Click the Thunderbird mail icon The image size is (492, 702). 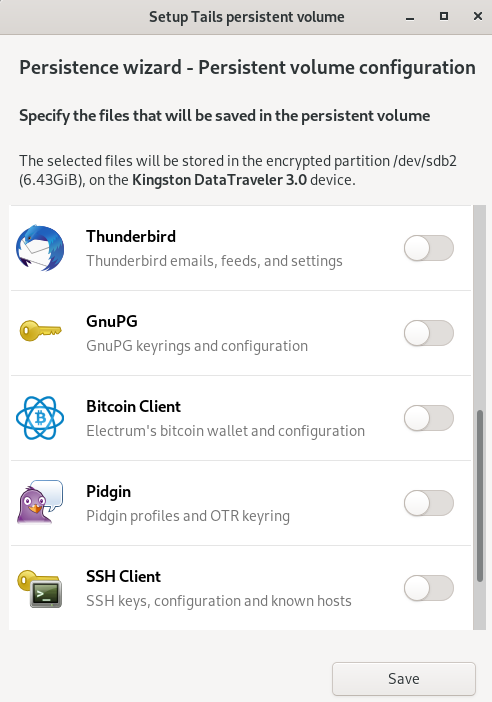coord(40,248)
